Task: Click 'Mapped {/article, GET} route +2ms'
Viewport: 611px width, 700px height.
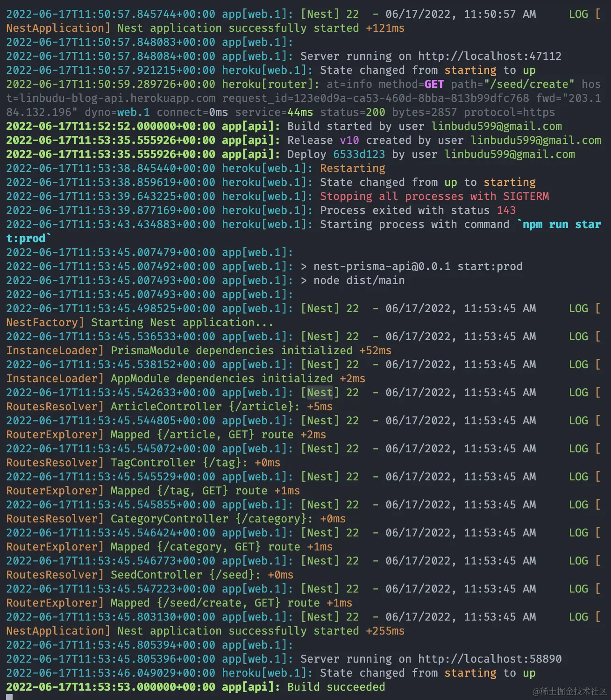Action: click(219, 435)
